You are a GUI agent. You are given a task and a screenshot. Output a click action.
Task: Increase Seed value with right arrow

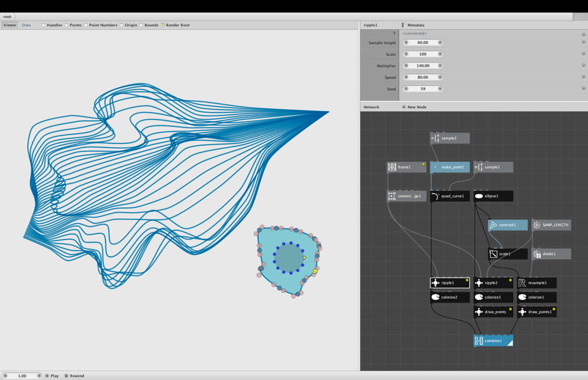(x=440, y=88)
